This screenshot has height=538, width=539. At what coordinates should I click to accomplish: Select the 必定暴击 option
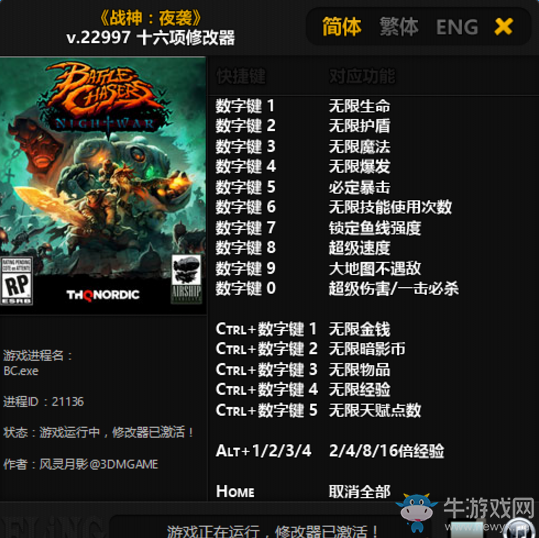coord(359,187)
